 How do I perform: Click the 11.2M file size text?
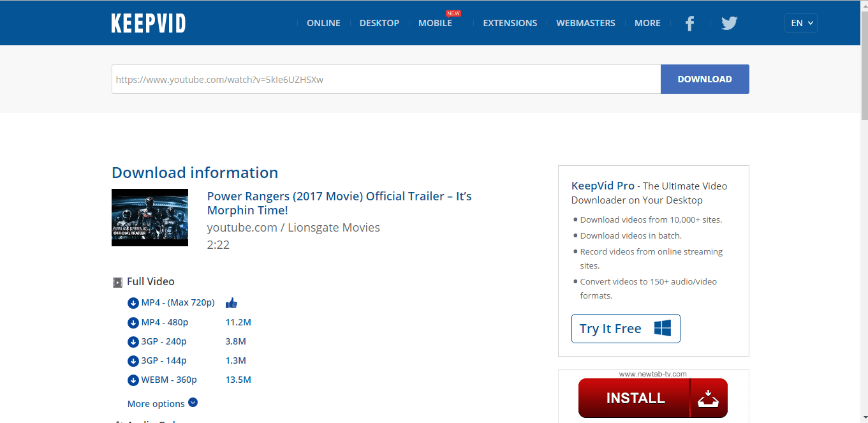point(239,322)
